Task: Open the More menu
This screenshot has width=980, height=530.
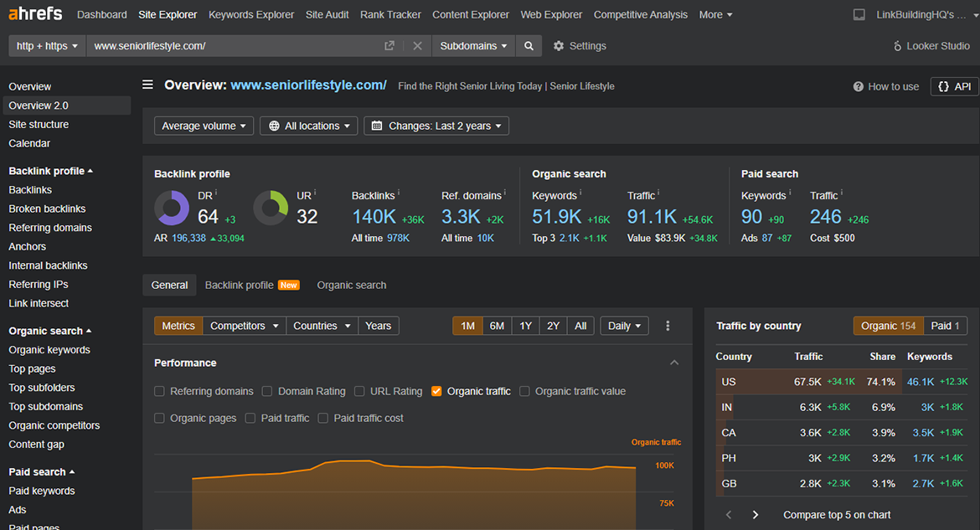Action: coord(715,14)
